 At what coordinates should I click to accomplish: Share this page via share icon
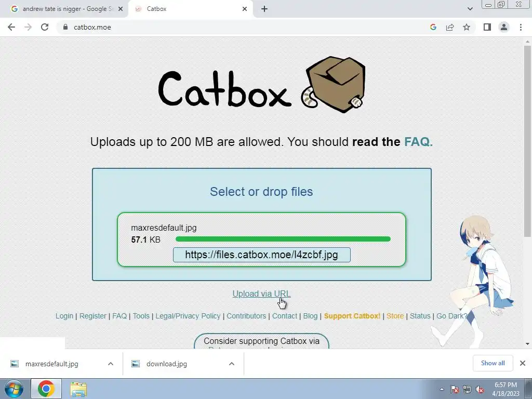(x=450, y=27)
